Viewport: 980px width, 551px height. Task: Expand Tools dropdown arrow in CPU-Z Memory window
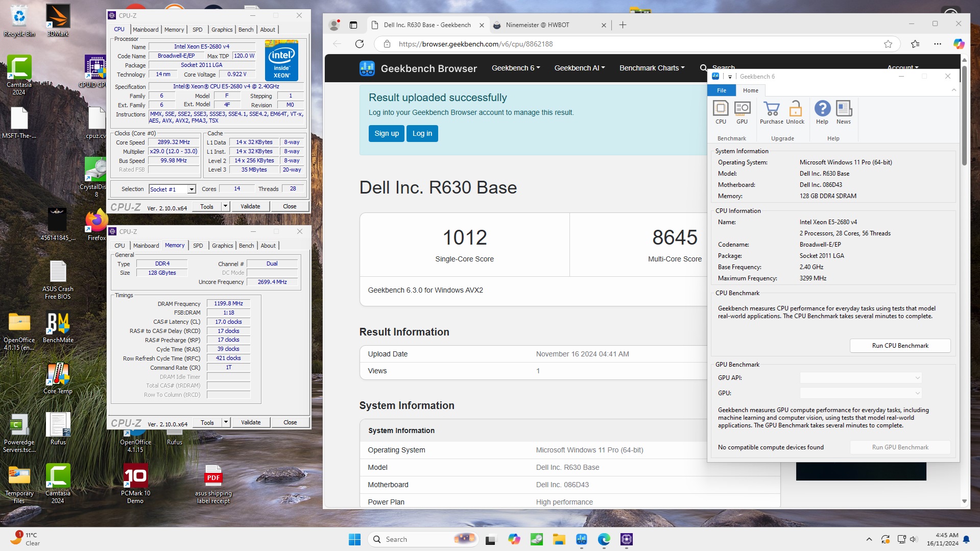(x=226, y=422)
